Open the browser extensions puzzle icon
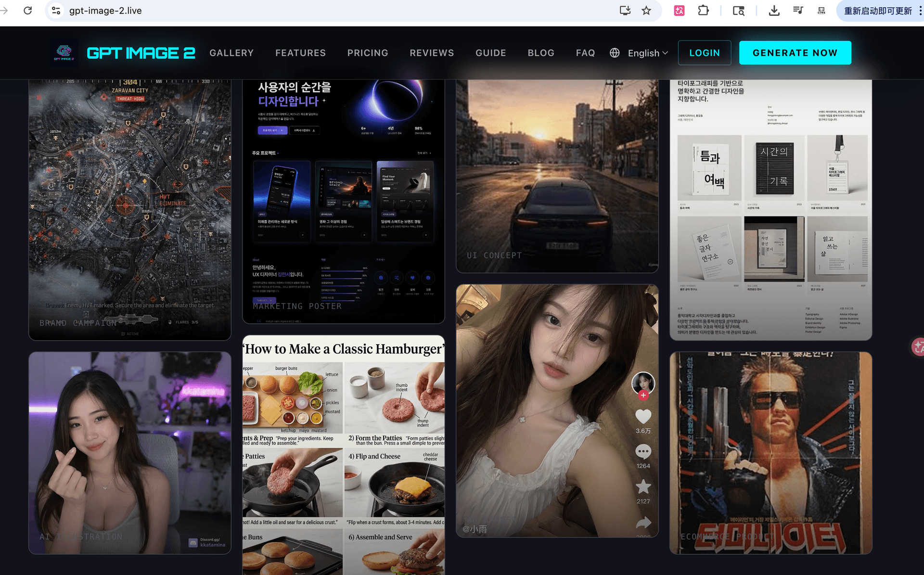 click(x=703, y=11)
